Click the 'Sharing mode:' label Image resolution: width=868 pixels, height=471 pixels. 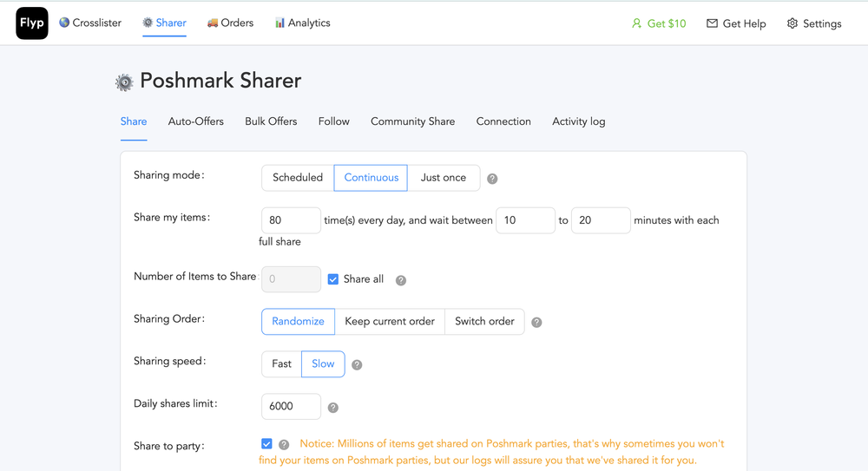point(169,175)
